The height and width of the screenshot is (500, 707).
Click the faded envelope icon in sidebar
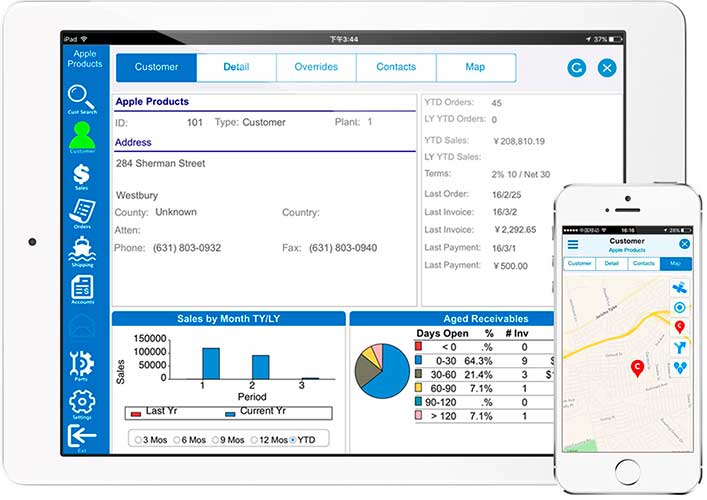pos(82,327)
